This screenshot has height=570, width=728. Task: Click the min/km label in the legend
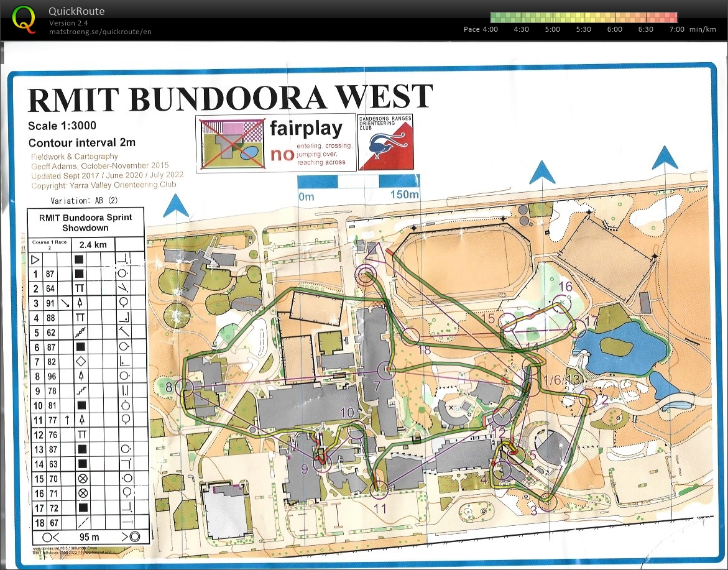(705, 29)
